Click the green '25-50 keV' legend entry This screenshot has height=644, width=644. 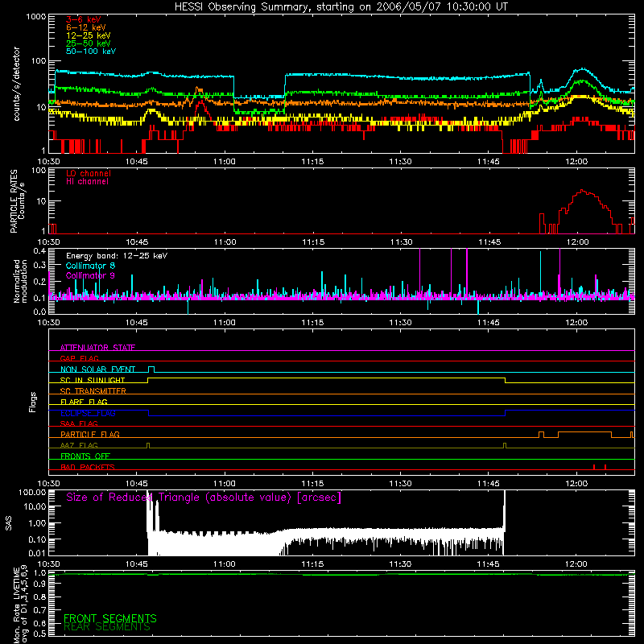click(x=89, y=43)
